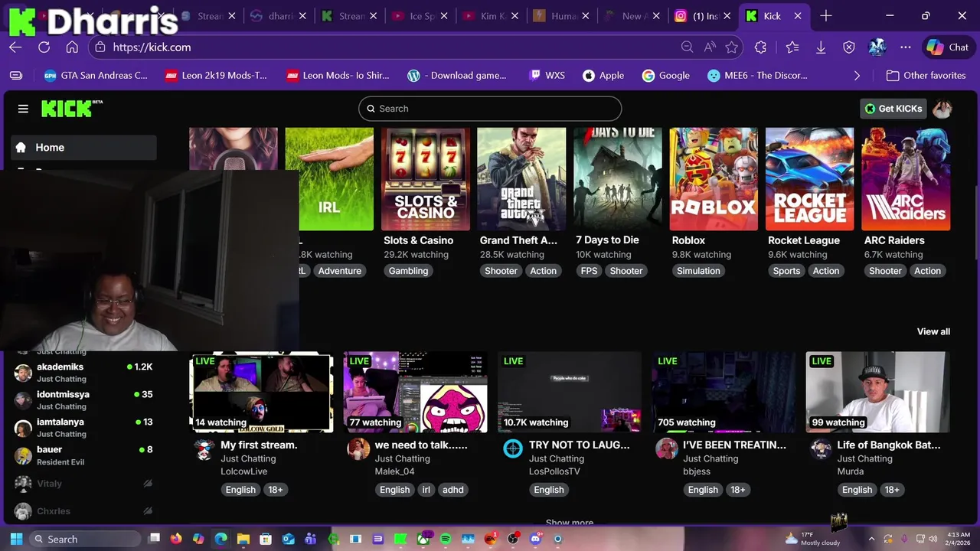Open File Explorer from the taskbar
This screenshot has width=980, height=551.
coord(243,539)
